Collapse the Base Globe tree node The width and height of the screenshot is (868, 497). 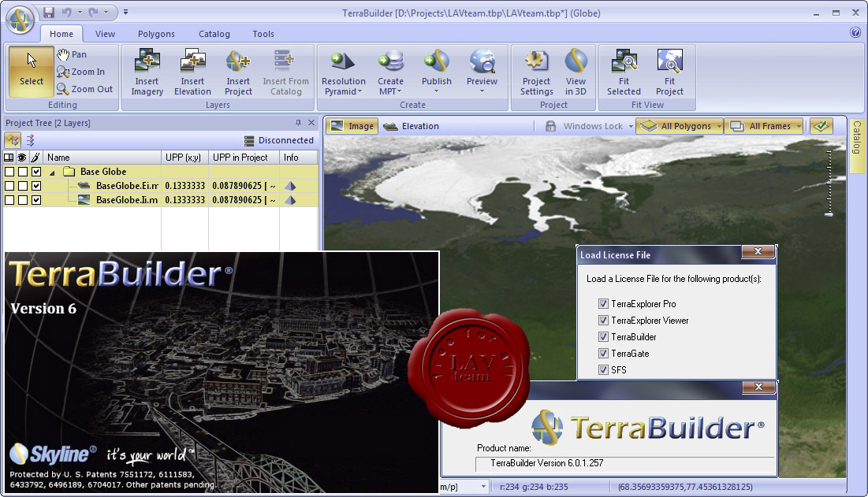coord(52,172)
